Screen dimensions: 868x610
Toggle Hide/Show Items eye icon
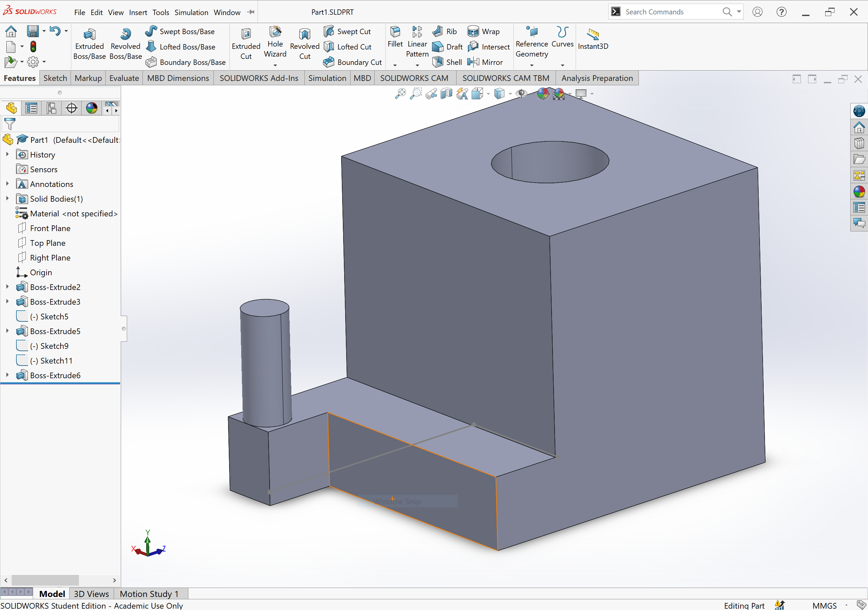pos(521,93)
